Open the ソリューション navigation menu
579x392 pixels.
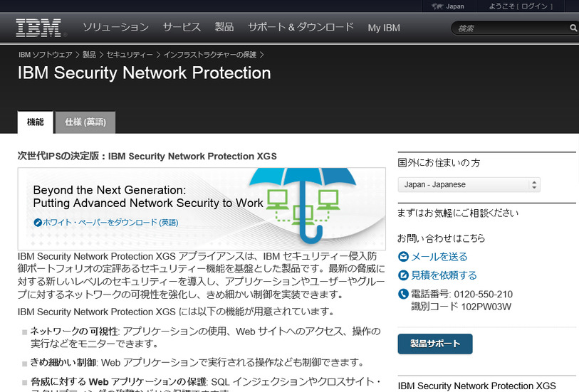115,28
